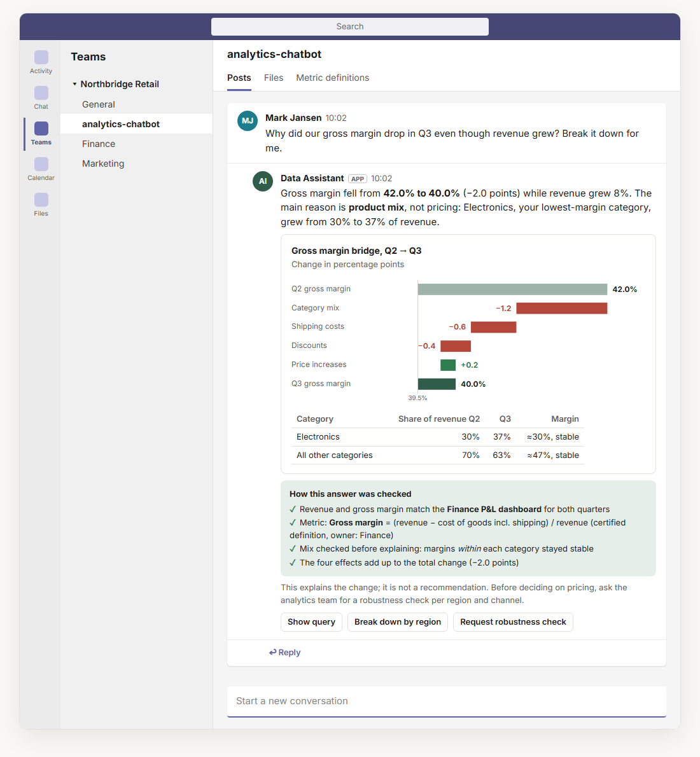Open the Metric definitions tab
Image resolution: width=700 pixels, height=757 pixels.
(332, 78)
